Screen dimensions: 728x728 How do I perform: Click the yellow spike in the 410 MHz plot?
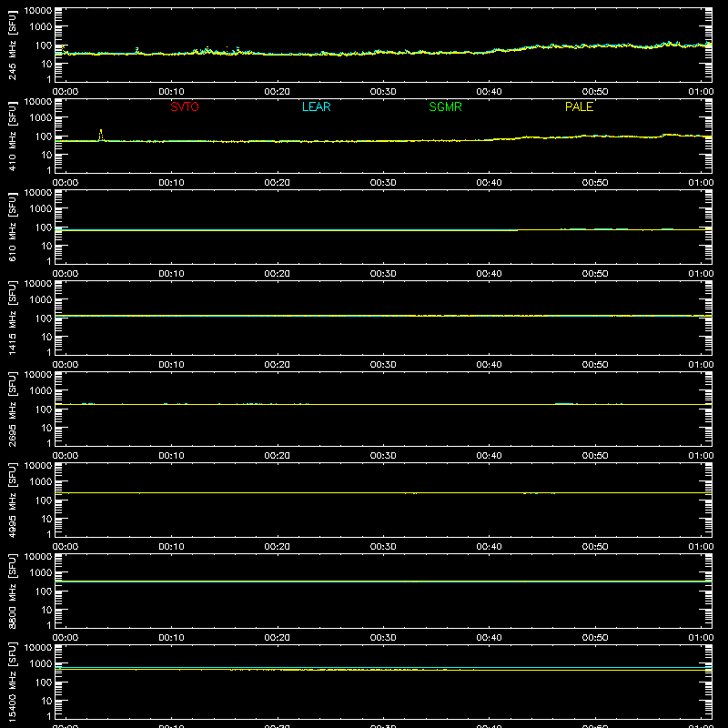(101, 135)
